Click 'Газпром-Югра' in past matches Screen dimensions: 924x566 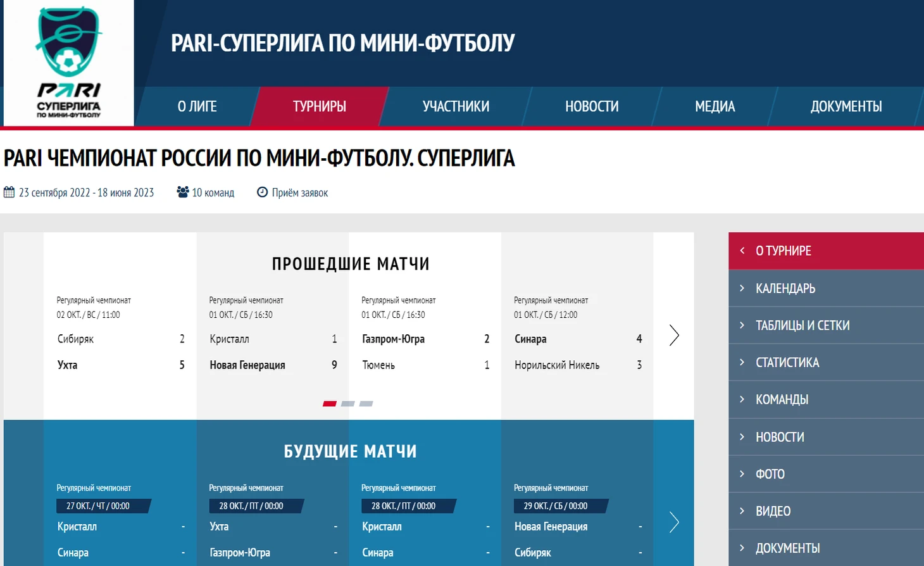click(393, 339)
